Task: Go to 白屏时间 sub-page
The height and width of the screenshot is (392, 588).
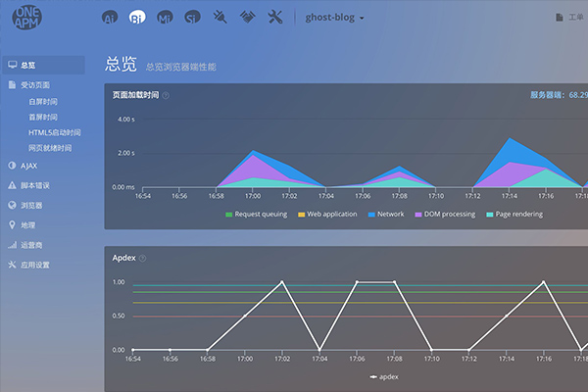Action: click(x=44, y=101)
